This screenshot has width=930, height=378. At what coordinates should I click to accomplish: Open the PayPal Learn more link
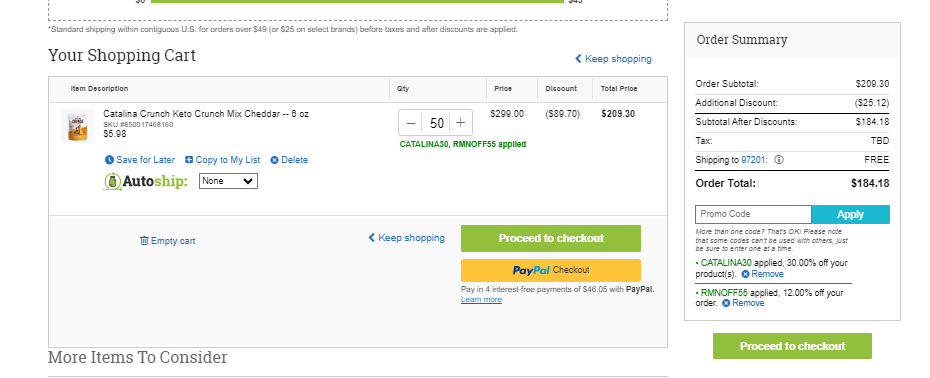481,300
